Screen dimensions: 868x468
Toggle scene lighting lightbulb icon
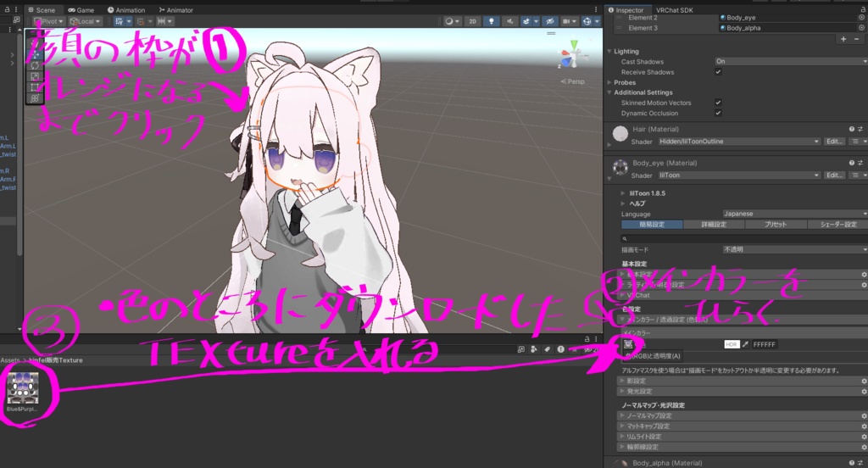click(491, 21)
